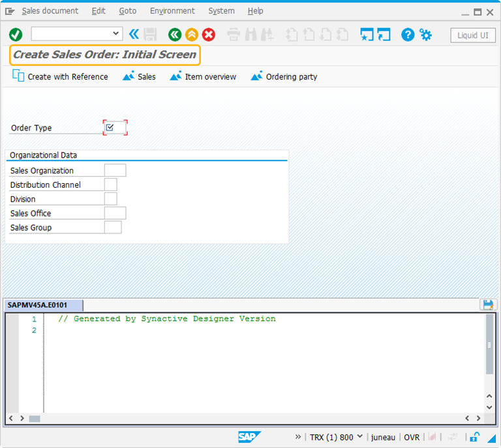Click the First Page icon
501x448 pixels.
(x=292, y=35)
